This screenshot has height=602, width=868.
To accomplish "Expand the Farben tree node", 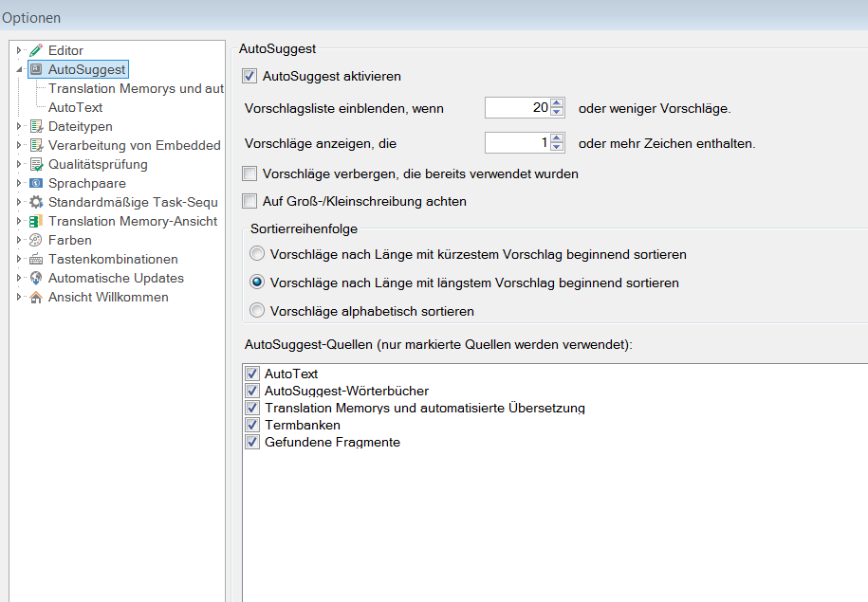I will click(x=19, y=240).
